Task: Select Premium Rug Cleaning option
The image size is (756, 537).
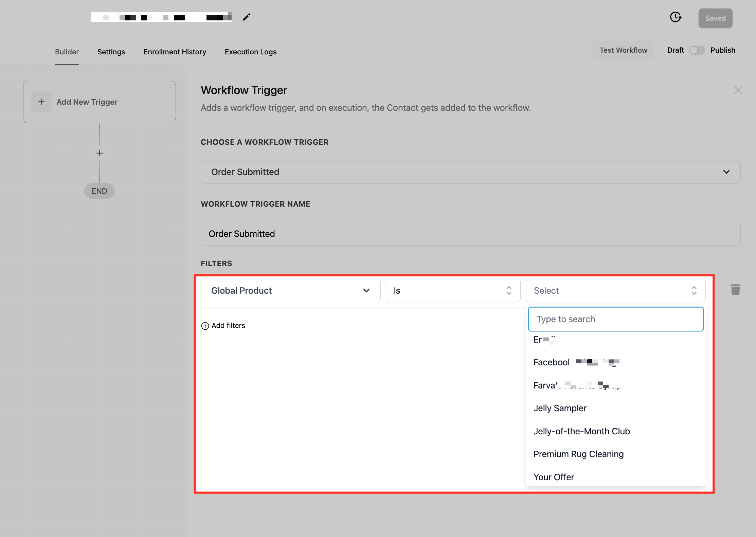Action: (x=578, y=454)
